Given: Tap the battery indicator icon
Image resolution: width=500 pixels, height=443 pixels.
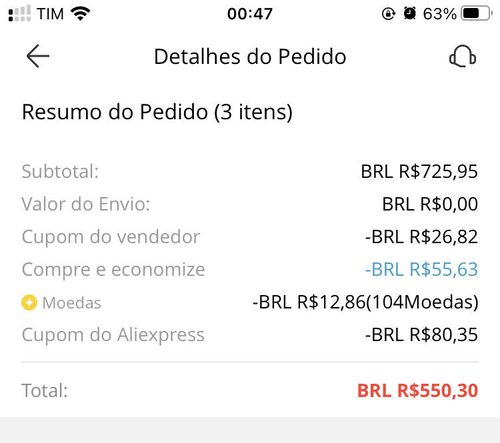Looking at the screenshot, I should coord(476,14).
